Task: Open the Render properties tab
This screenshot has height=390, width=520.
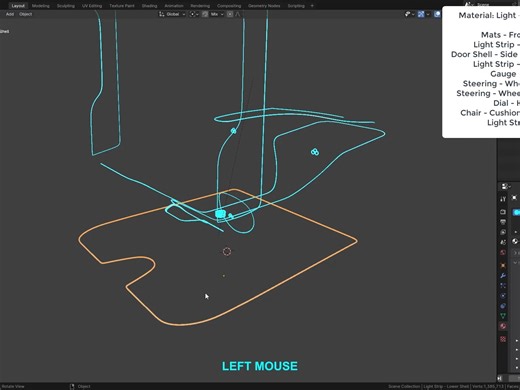Action: click(503, 212)
